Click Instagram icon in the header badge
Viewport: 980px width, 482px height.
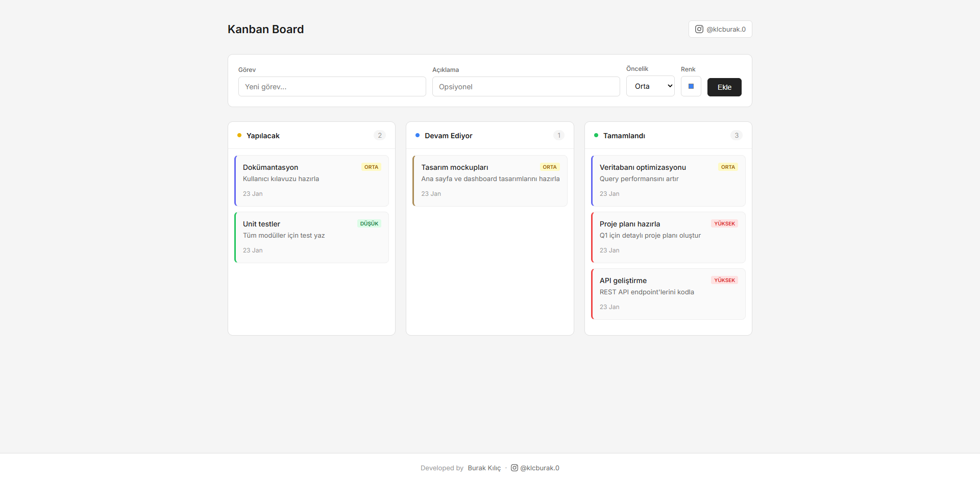tap(699, 29)
